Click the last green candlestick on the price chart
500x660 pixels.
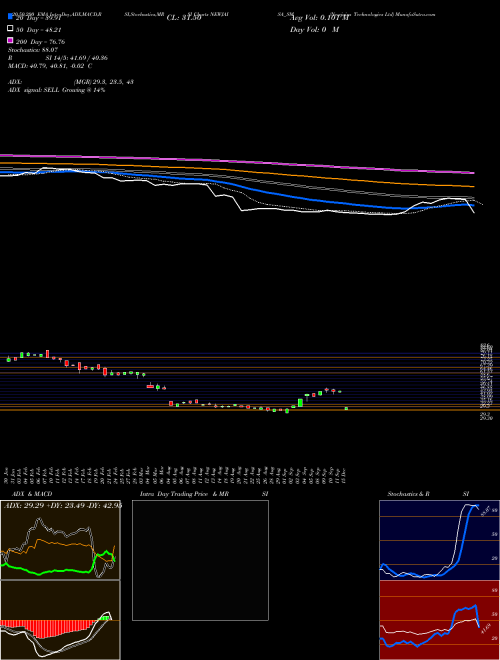pos(346,408)
